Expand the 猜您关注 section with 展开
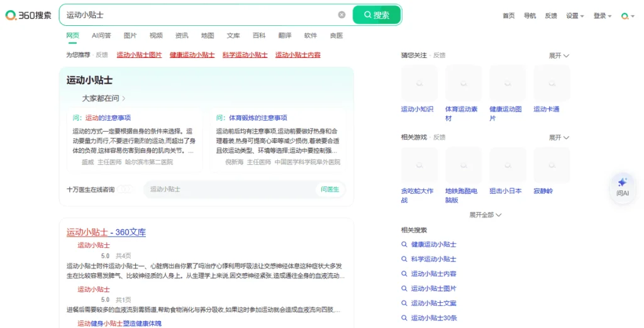 (559, 55)
